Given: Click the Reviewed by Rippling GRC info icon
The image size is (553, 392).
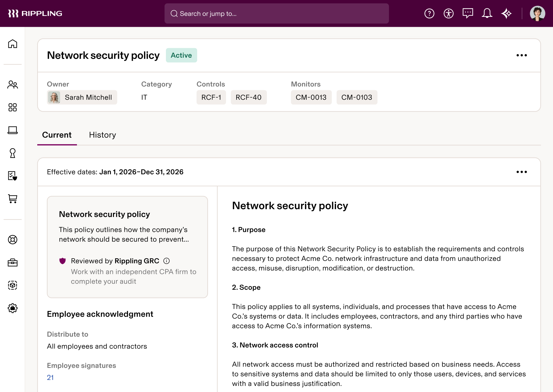Looking at the screenshot, I should 167,261.
